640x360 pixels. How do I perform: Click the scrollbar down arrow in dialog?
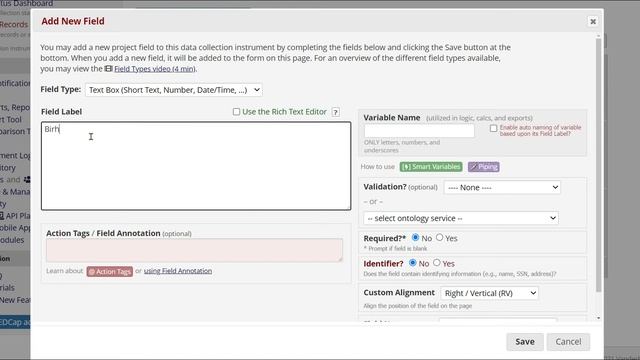pos(598,318)
